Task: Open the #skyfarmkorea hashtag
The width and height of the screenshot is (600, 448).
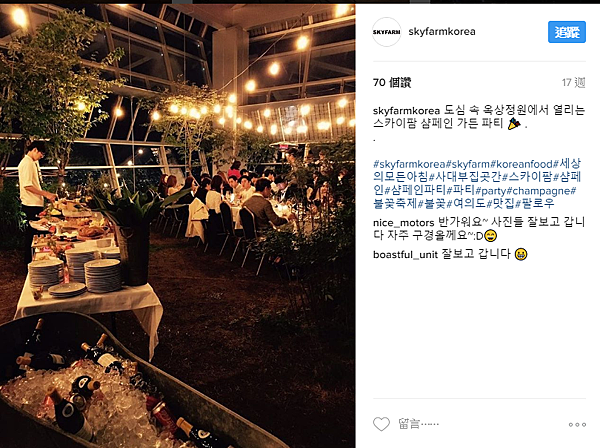Action: click(x=409, y=165)
